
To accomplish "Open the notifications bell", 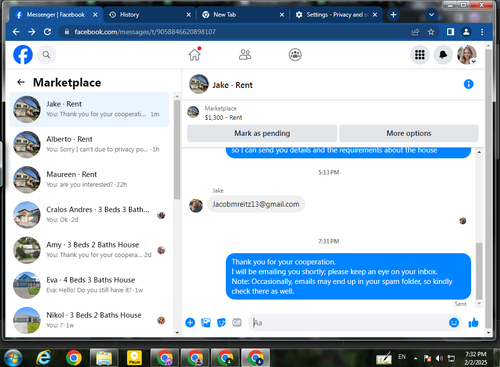I will tap(443, 55).
